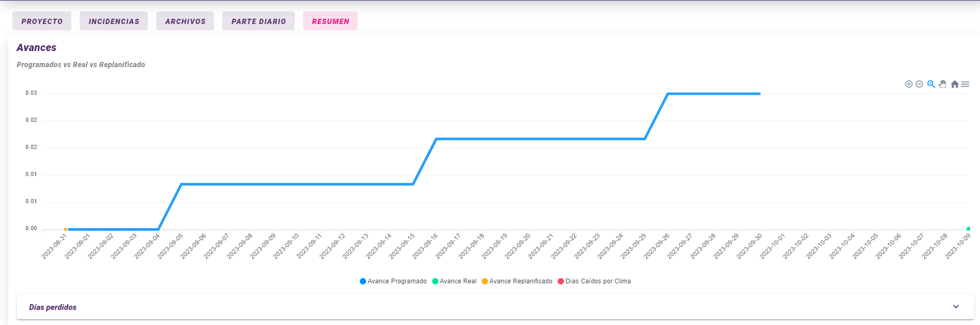Click x-axis label 2023-09-26
Image resolution: width=980 pixels, height=325 pixels.
(x=657, y=246)
